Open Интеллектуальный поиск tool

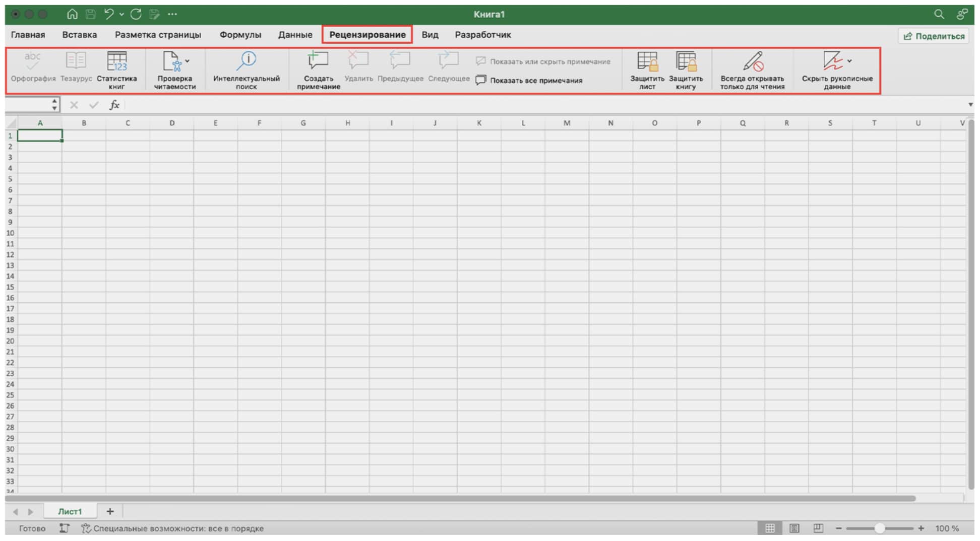pos(247,62)
